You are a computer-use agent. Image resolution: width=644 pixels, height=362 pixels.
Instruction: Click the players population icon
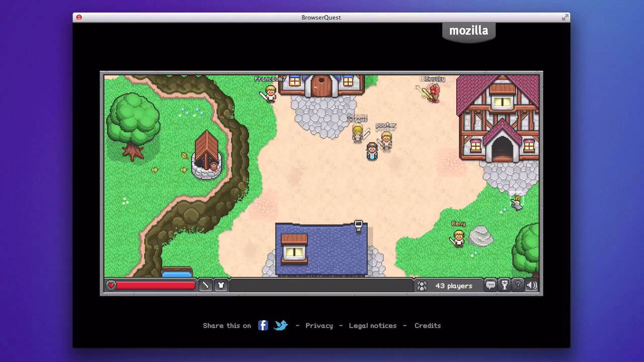tap(422, 286)
